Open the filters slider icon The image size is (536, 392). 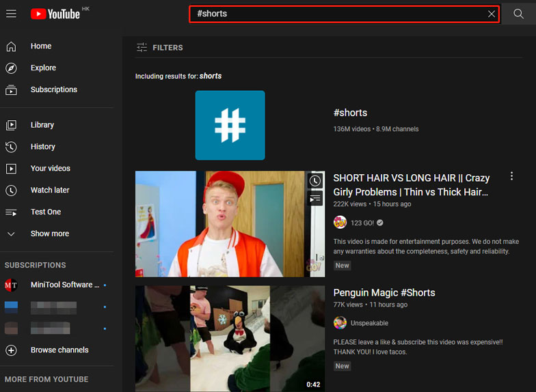(x=142, y=48)
